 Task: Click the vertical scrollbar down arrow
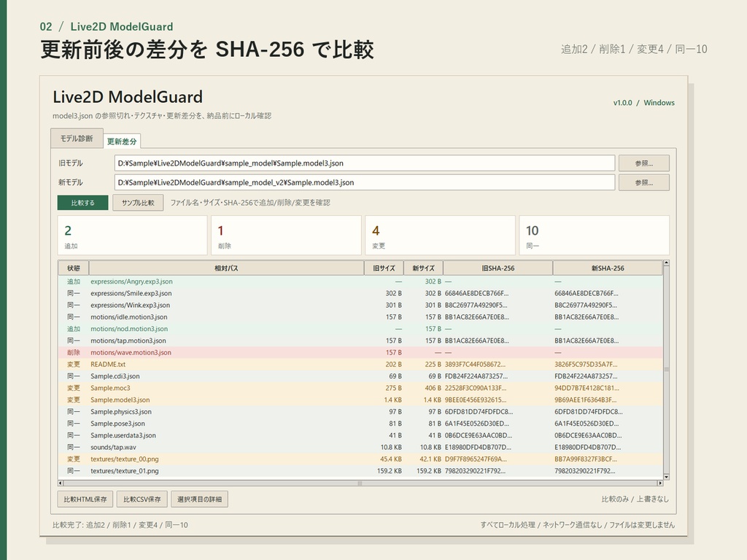[666, 477]
